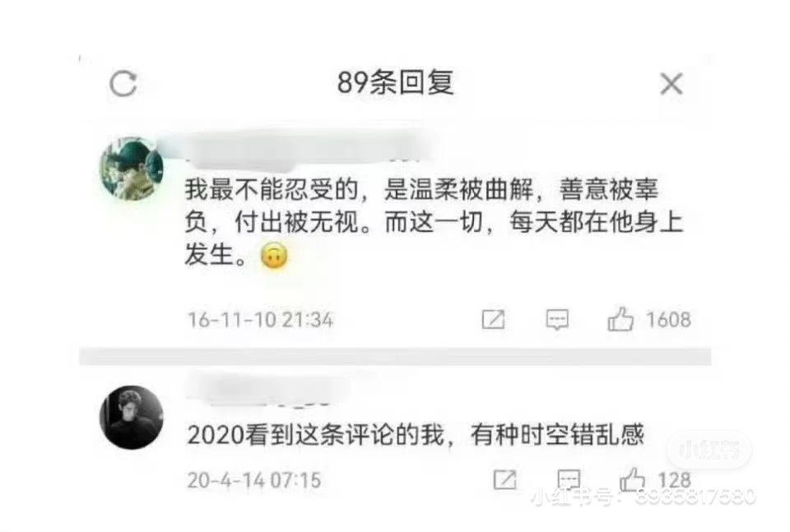Click the 1608 like count
Image resolution: width=790 pixels, height=532 pixels.
pos(668,320)
